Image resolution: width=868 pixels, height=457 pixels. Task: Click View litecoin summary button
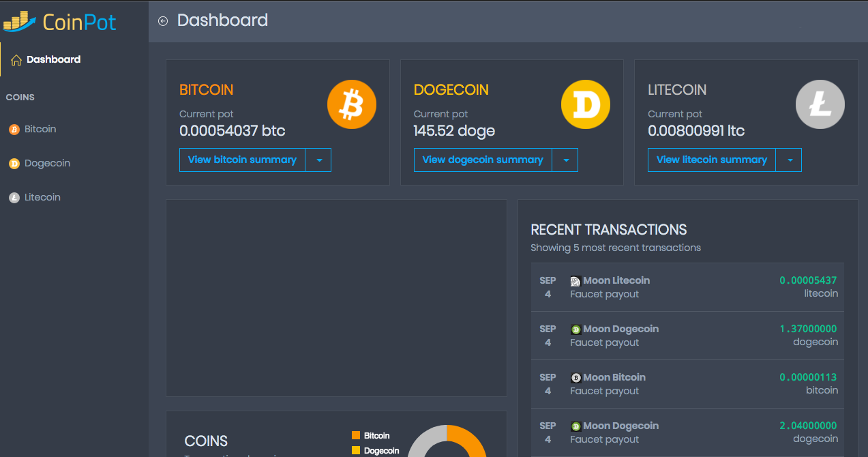(x=712, y=160)
